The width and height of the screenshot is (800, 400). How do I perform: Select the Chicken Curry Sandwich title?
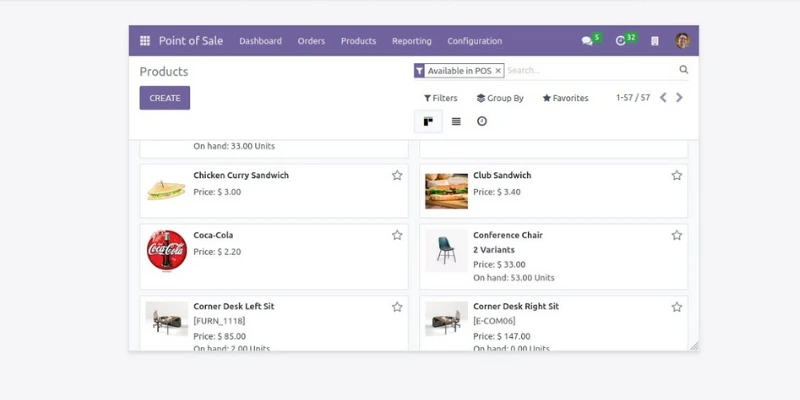pos(241,175)
